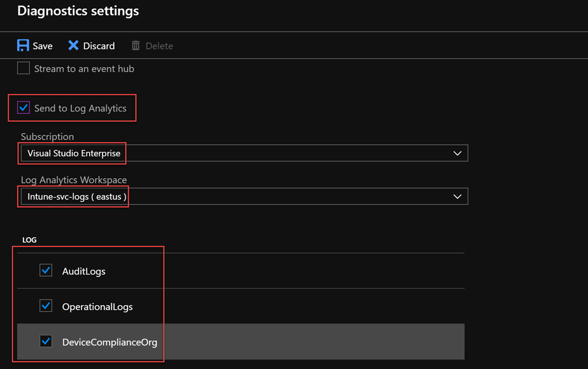Image resolution: width=588 pixels, height=369 pixels.
Task: Click the LOG column header
Action: (x=29, y=240)
